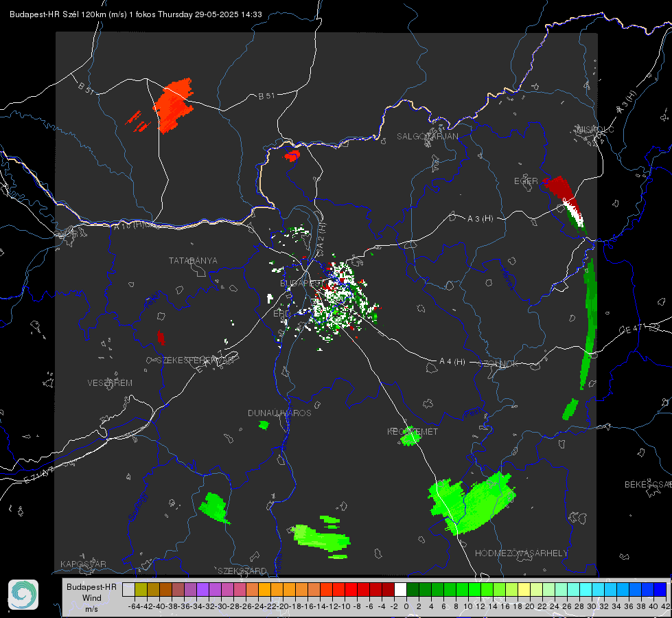Click the small green echo west of Dunaújváros
The width and height of the screenshot is (672, 618).
(264, 425)
